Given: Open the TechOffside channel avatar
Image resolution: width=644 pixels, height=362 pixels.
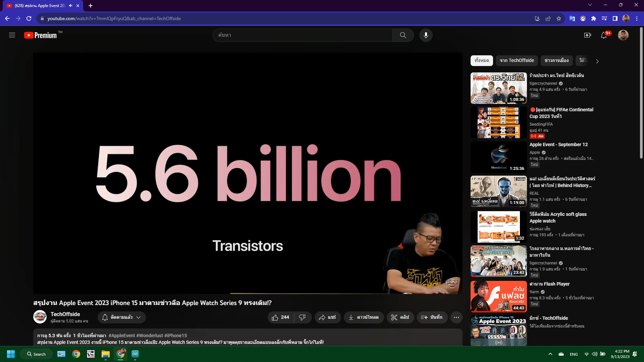Looking at the screenshot, I should click(40, 317).
